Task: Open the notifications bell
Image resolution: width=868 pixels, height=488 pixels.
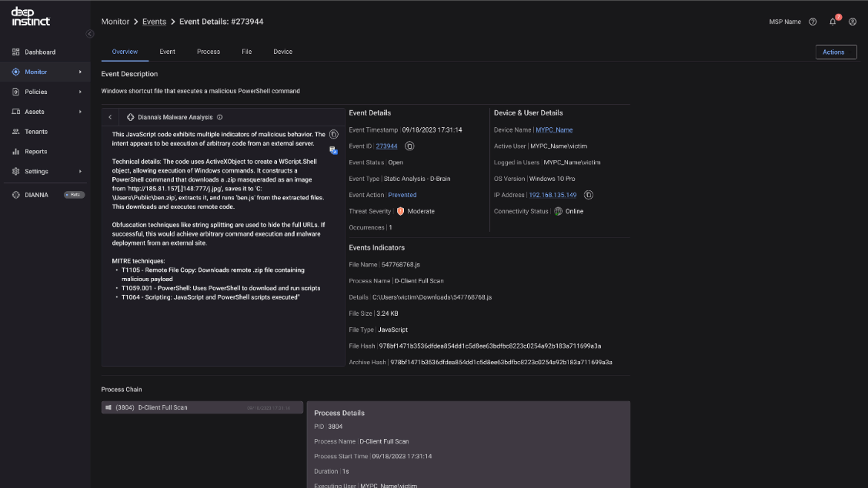Action: [833, 22]
